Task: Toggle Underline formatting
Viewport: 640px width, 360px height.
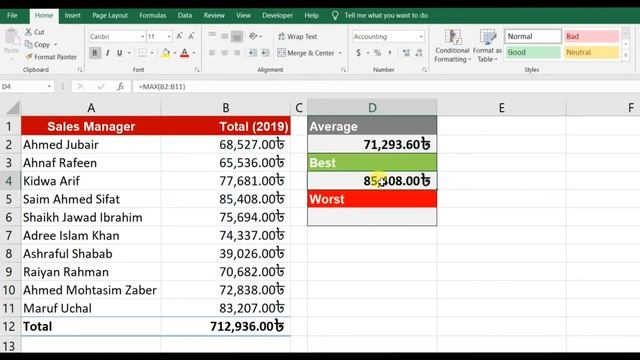Action: tap(120, 53)
